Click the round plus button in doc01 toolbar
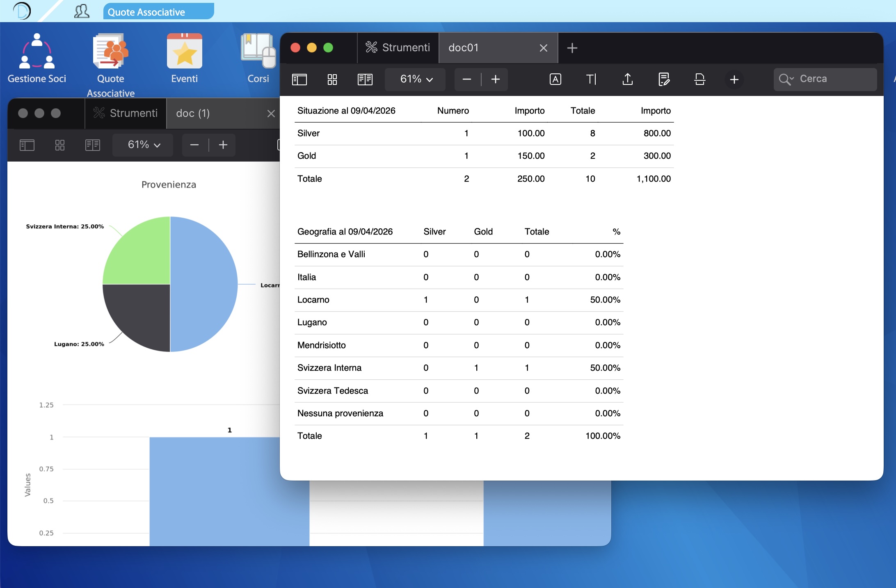The width and height of the screenshot is (896, 588). (x=734, y=79)
